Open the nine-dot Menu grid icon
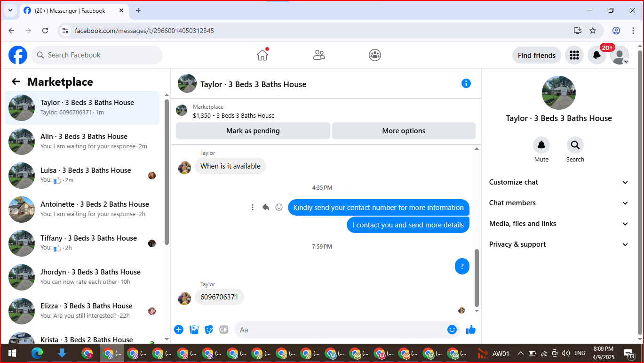 pos(574,55)
